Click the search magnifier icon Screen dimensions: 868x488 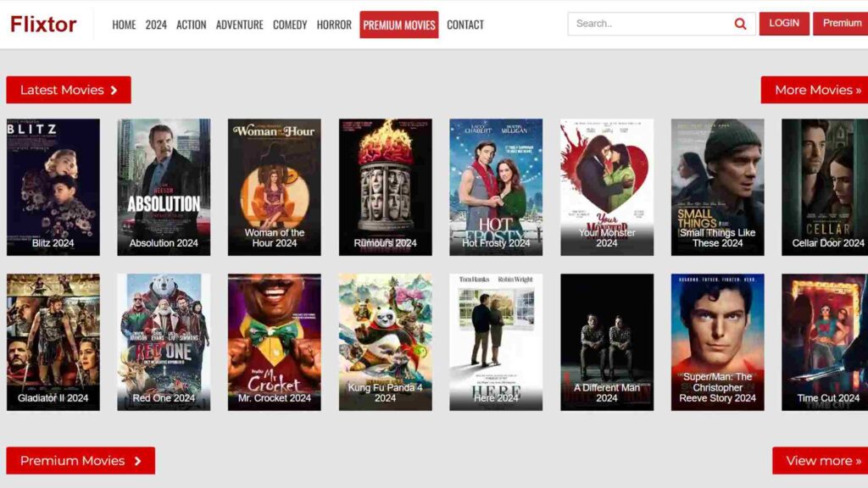coord(739,23)
